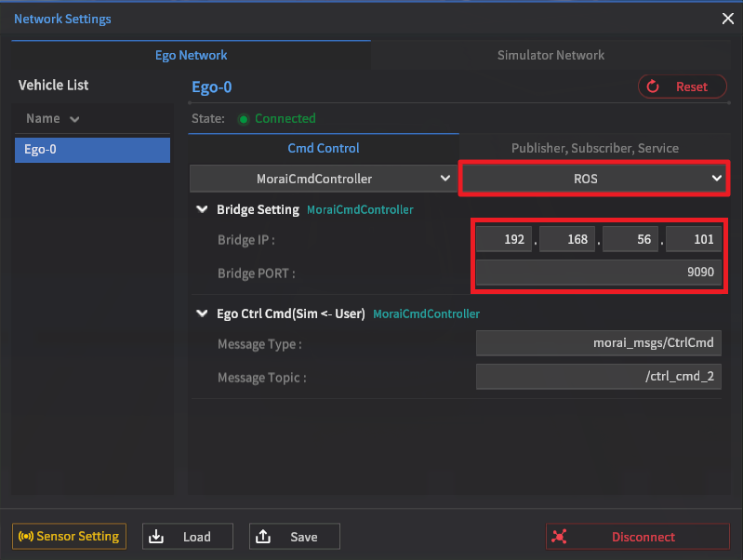Select the Cmd Control tab
The image size is (743, 560).
323,148
